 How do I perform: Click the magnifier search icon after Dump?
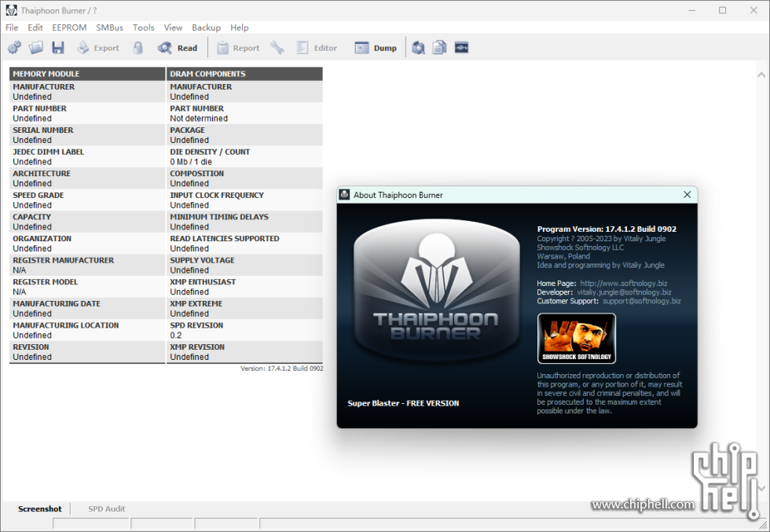pos(418,48)
